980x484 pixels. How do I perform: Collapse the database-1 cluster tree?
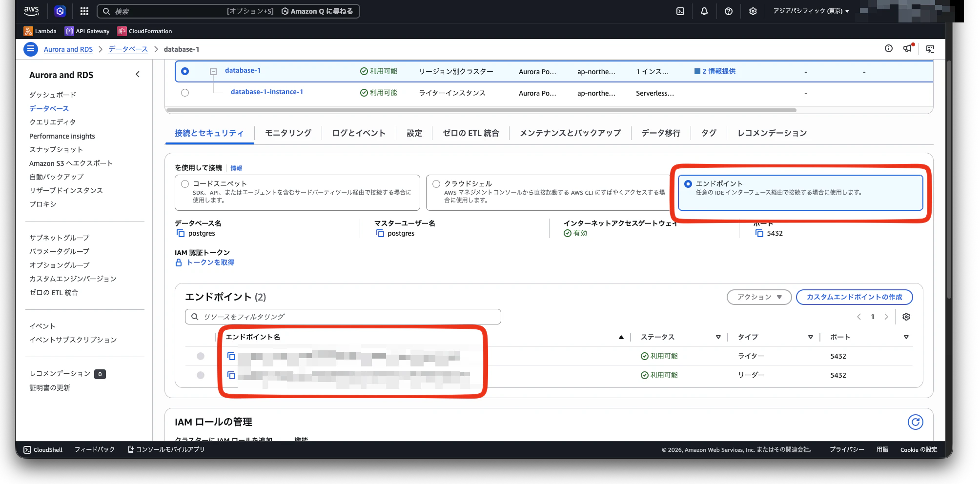[x=213, y=72]
